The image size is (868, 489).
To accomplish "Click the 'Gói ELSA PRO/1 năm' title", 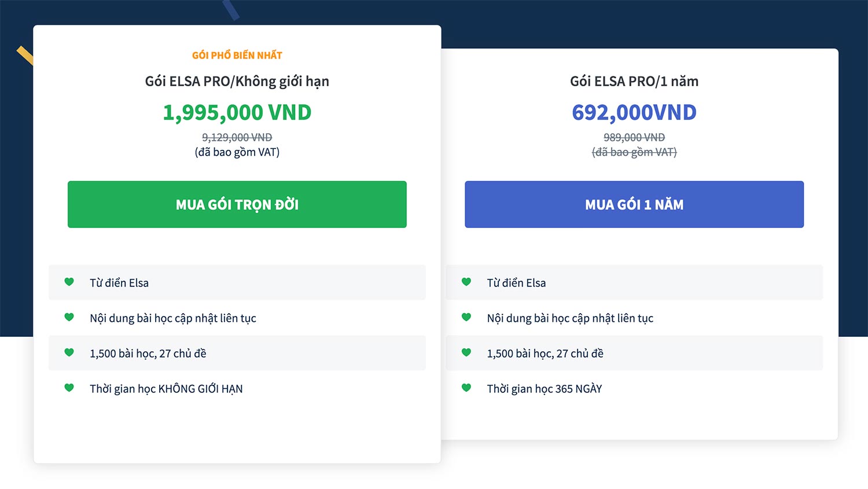I will coord(634,82).
